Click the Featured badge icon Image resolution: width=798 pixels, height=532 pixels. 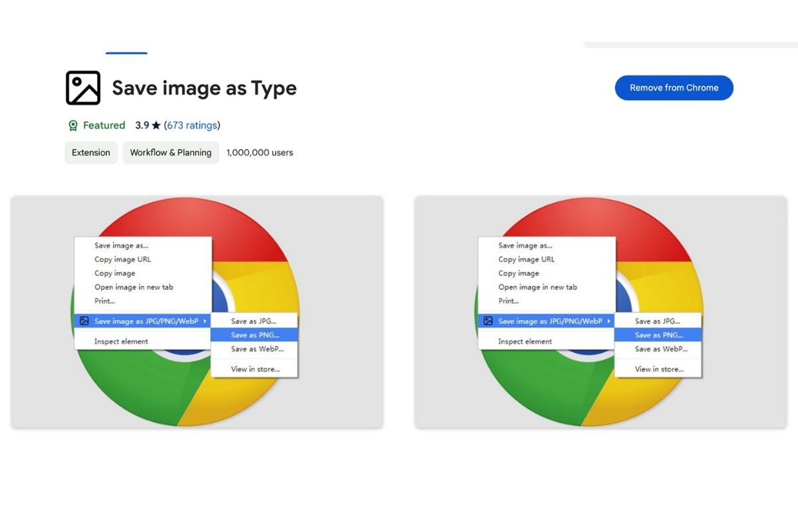tap(72, 125)
